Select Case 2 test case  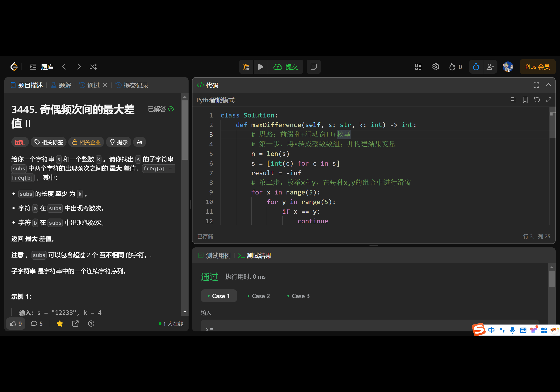click(x=259, y=296)
